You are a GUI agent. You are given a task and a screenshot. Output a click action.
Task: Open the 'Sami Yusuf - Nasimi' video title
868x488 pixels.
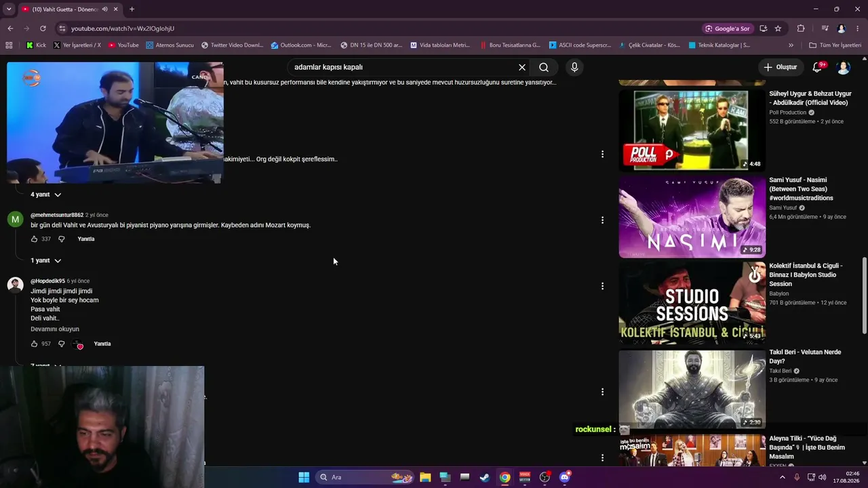coord(801,189)
